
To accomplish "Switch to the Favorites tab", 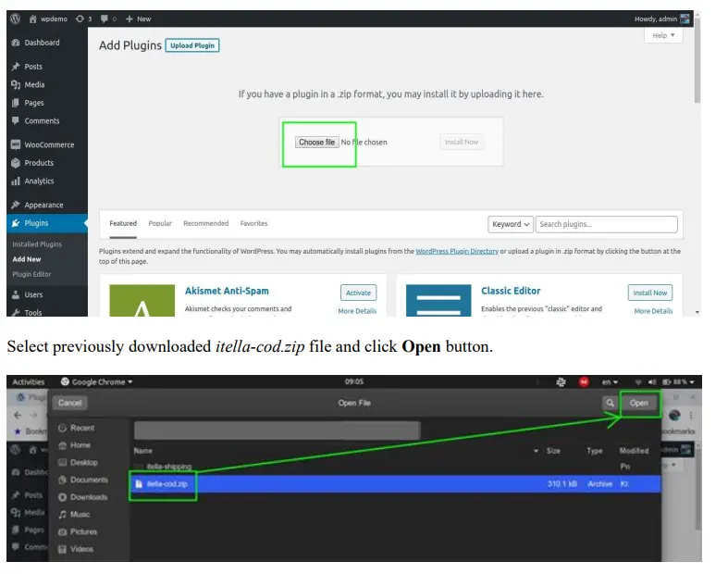I will click(253, 223).
